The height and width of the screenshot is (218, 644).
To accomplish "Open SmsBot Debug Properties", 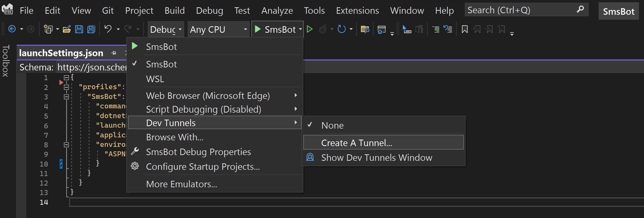I will [215, 152].
